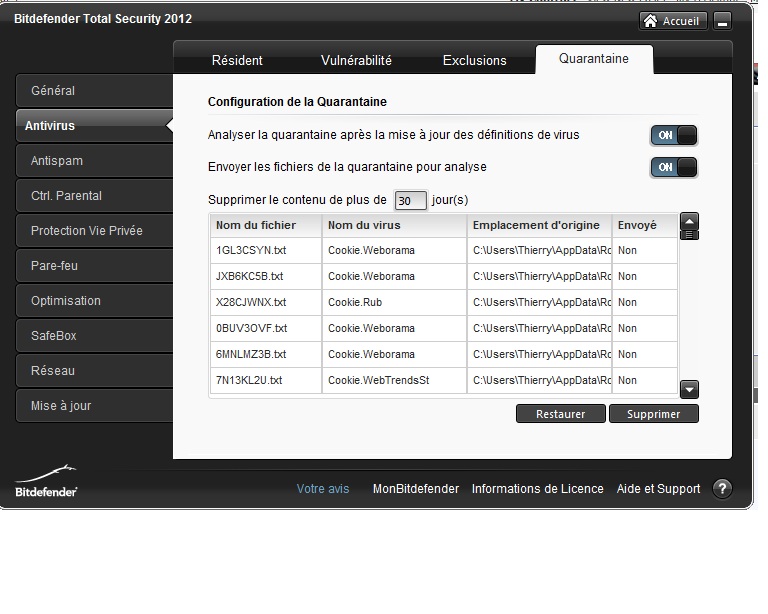
Task: Open the MonBitdefender link
Action: [416, 489]
